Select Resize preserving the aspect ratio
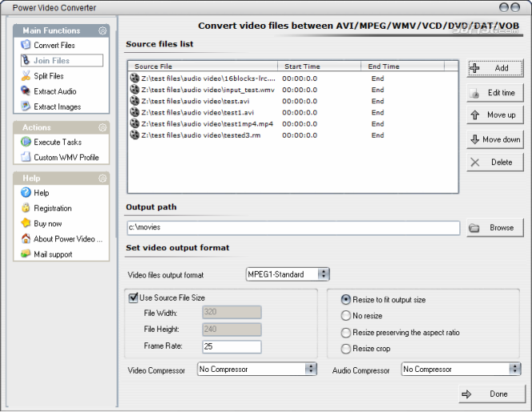532x412 pixels. tap(345, 333)
